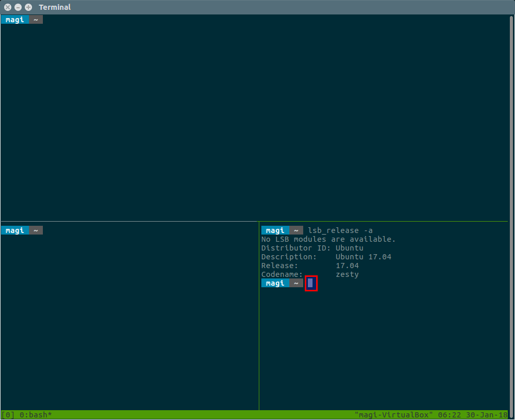Click the magi prompt in bottom-left pane
The width and height of the screenshot is (515, 420).
pos(15,230)
